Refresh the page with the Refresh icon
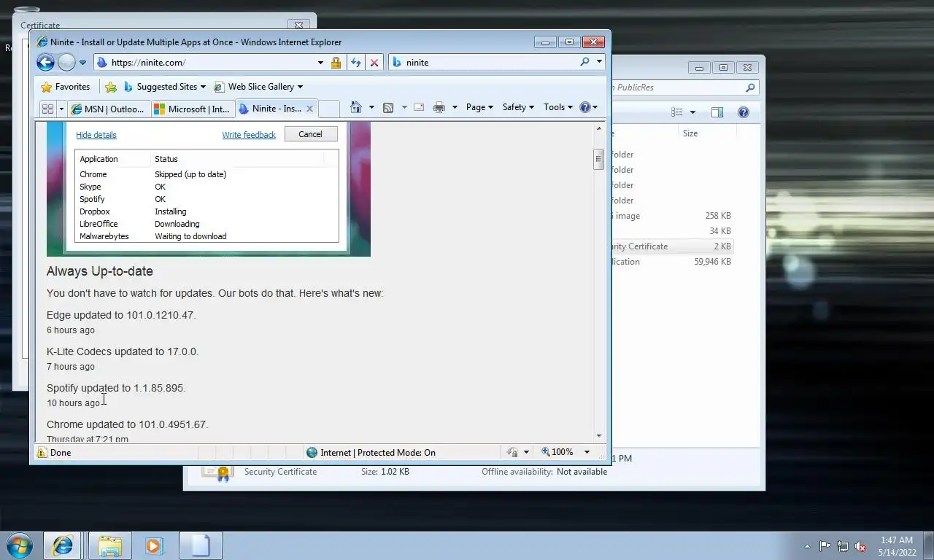Image resolution: width=934 pixels, height=560 pixels. [355, 63]
